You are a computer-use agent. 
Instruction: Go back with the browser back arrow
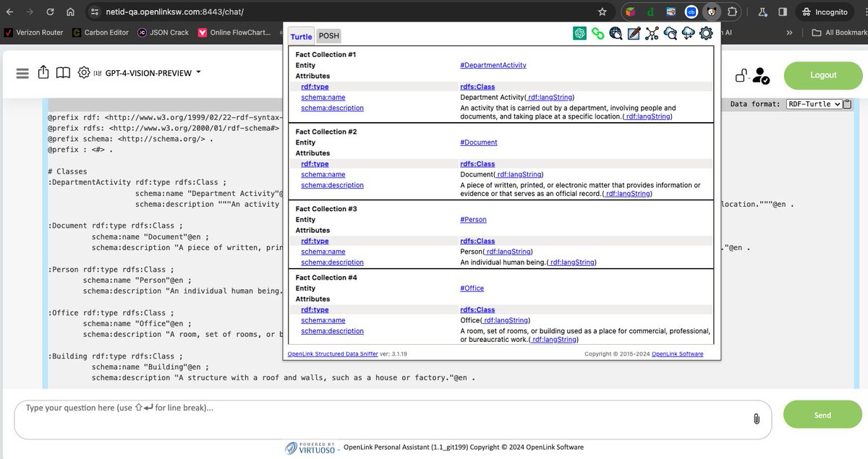[9, 12]
